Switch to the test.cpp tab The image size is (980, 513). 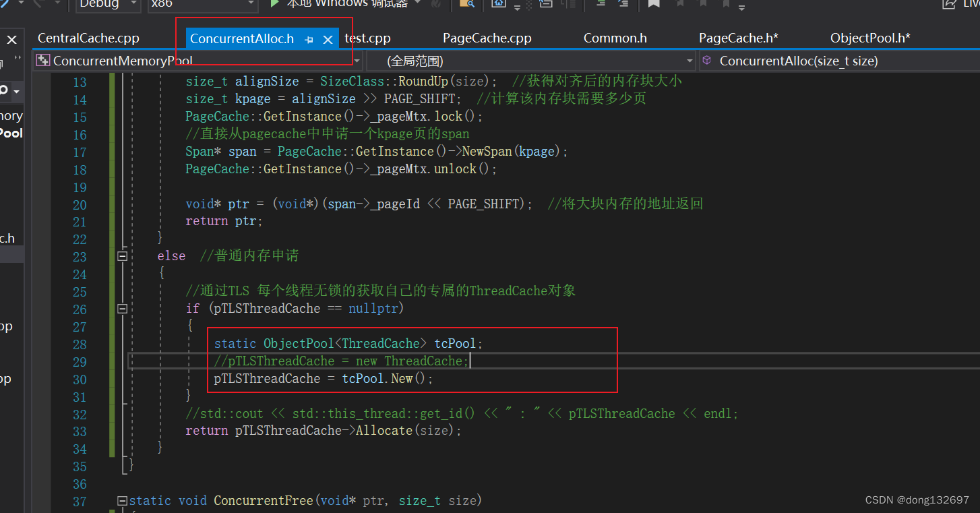367,38
